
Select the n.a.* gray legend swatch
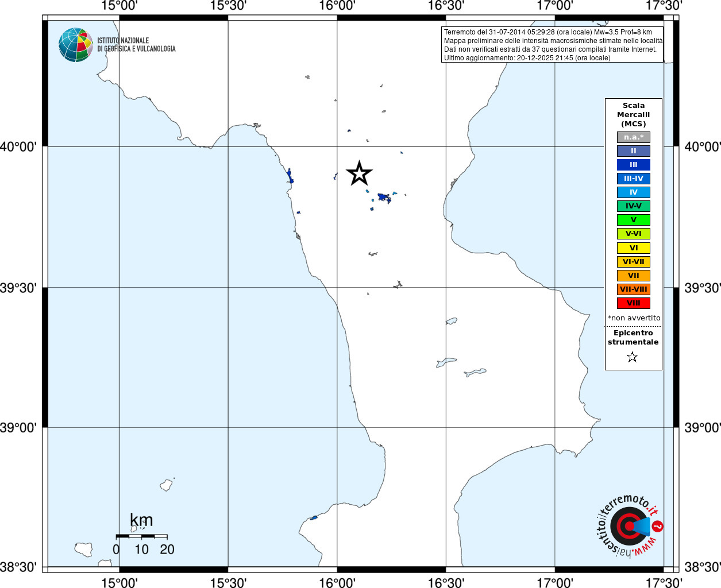(x=634, y=137)
